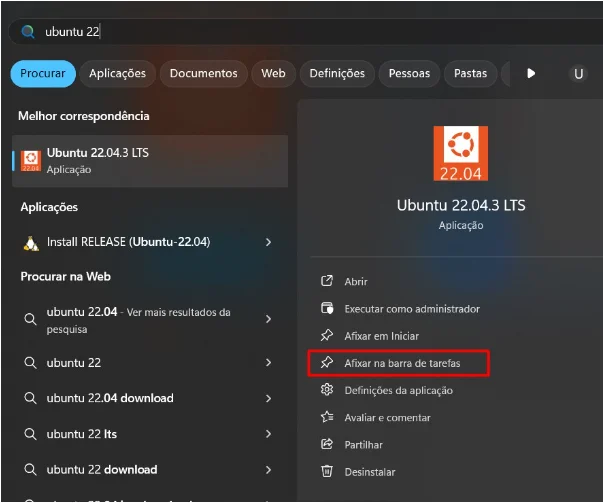
Task: Click the trash icon next to Desinstalar
Action: (x=327, y=471)
